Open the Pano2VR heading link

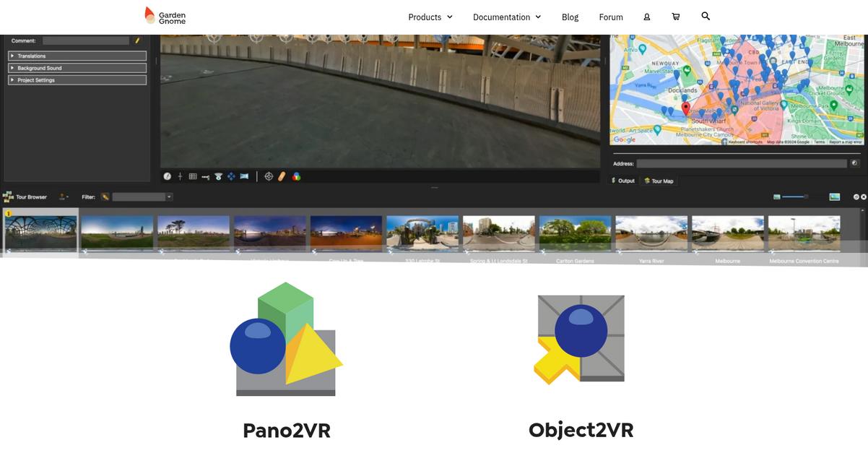pyautogui.click(x=287, y=431)
